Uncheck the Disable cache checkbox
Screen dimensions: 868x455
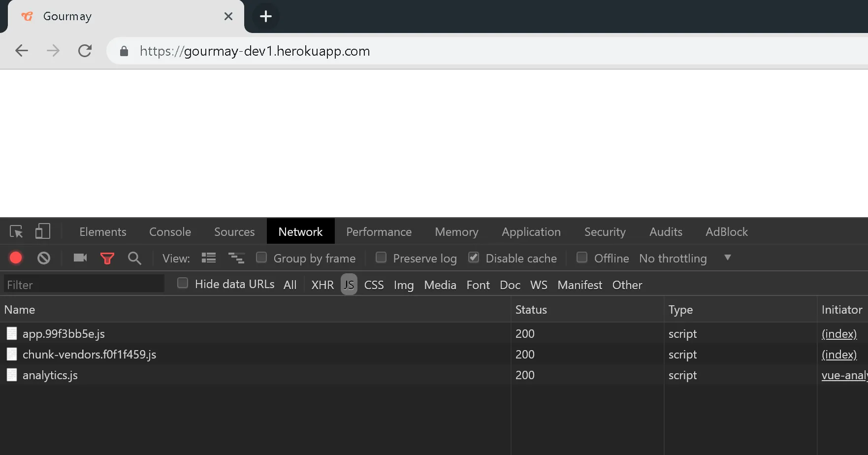[x=474, y=258]
